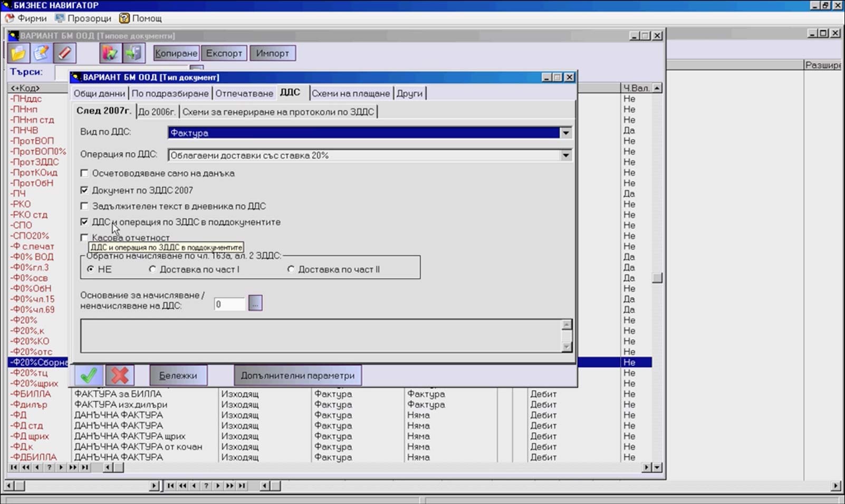Toggle Осчетоводяване само на данъка checkbox
Image resolution: width=845 pixels, height=504 pixels.
84,173
